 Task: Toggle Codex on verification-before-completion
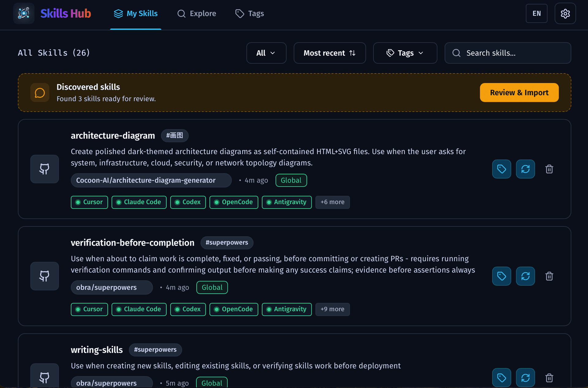(x=188, y=309)
